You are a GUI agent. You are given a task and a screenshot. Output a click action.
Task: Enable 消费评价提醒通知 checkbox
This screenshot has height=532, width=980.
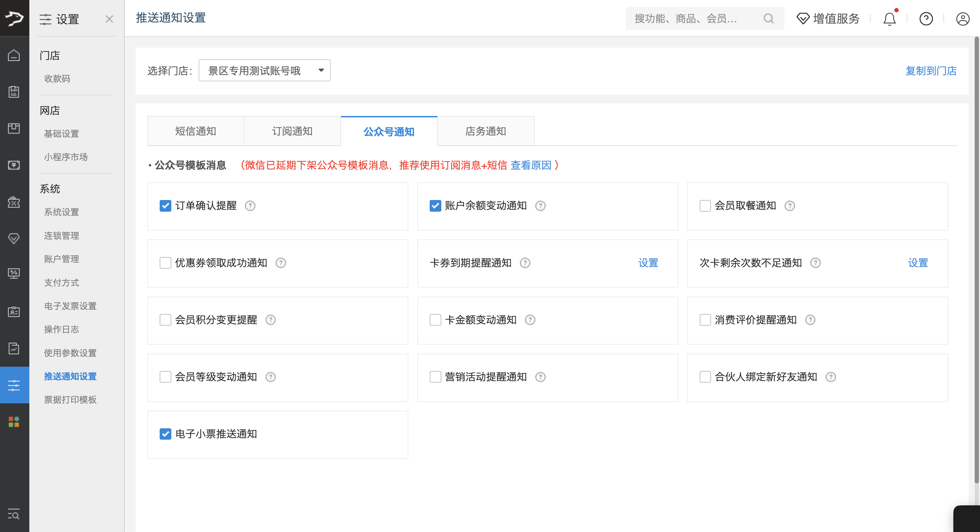pos(705,320)
